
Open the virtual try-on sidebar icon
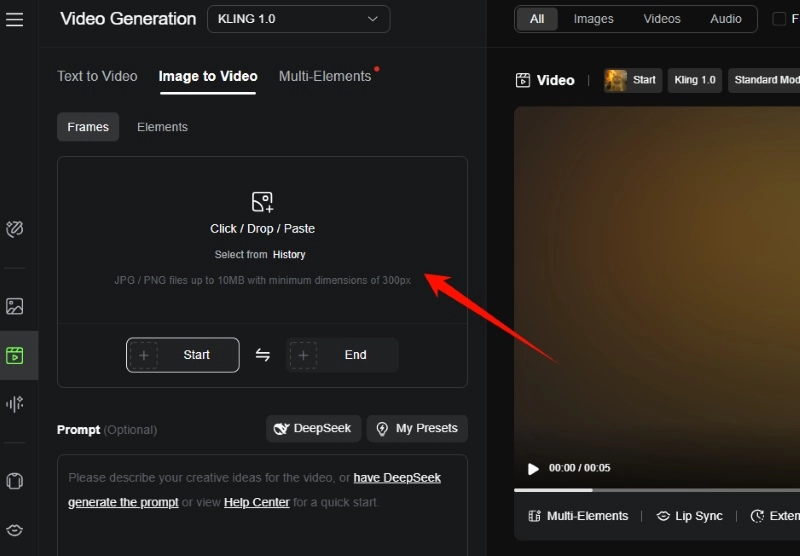pyautogui.click(x=14, y=481)
